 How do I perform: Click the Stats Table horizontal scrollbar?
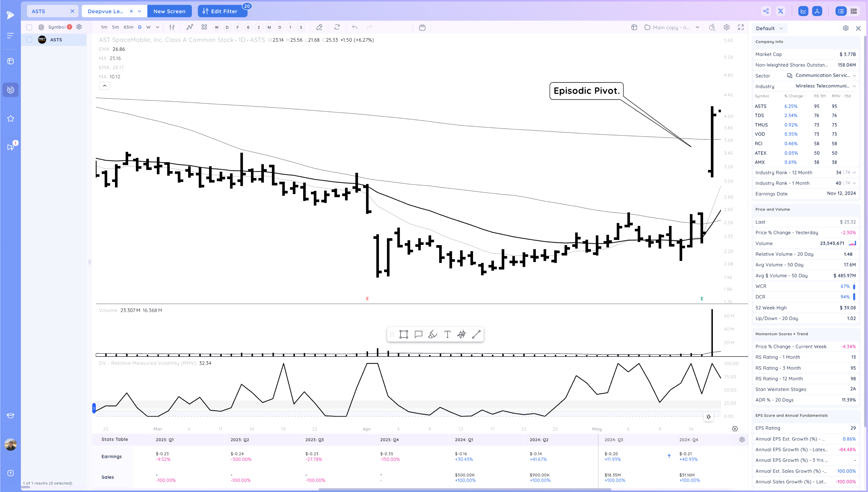coord(465,489)
